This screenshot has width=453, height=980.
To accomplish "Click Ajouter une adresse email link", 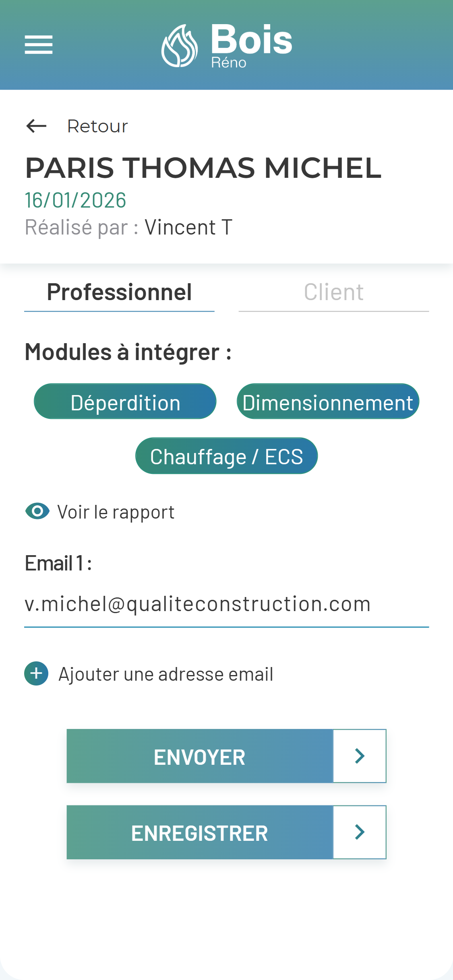I will (x=166, y=674).
